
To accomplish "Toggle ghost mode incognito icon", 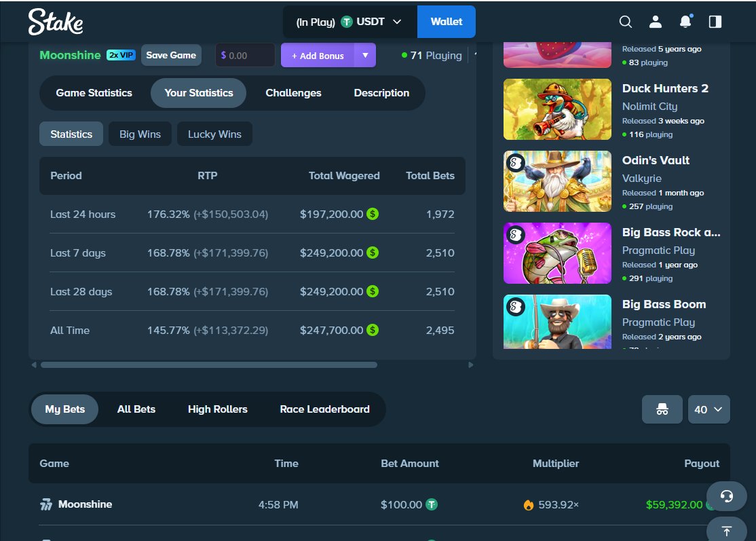I will point(662,409).
